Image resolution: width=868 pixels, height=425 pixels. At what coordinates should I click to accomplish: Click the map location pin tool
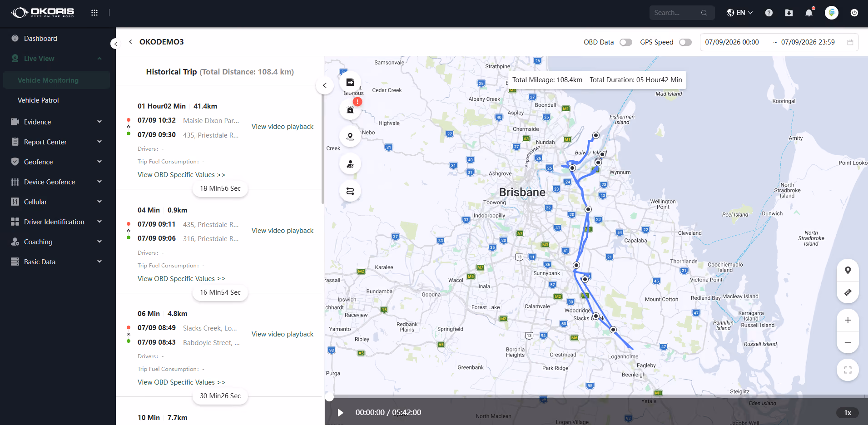(x=848, y=270)
